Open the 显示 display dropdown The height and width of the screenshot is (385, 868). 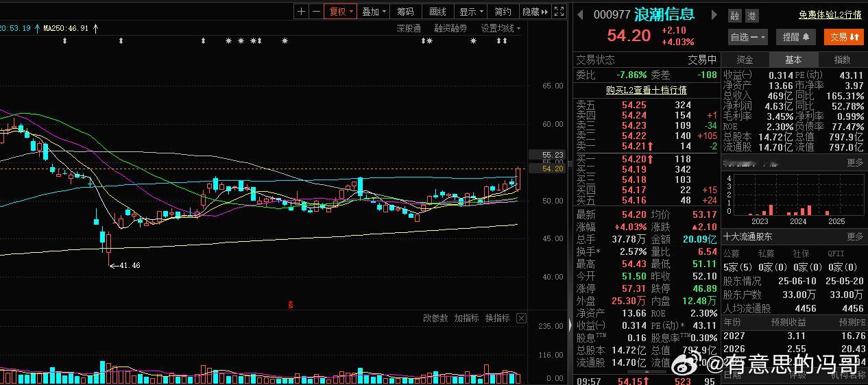(471, 12)
